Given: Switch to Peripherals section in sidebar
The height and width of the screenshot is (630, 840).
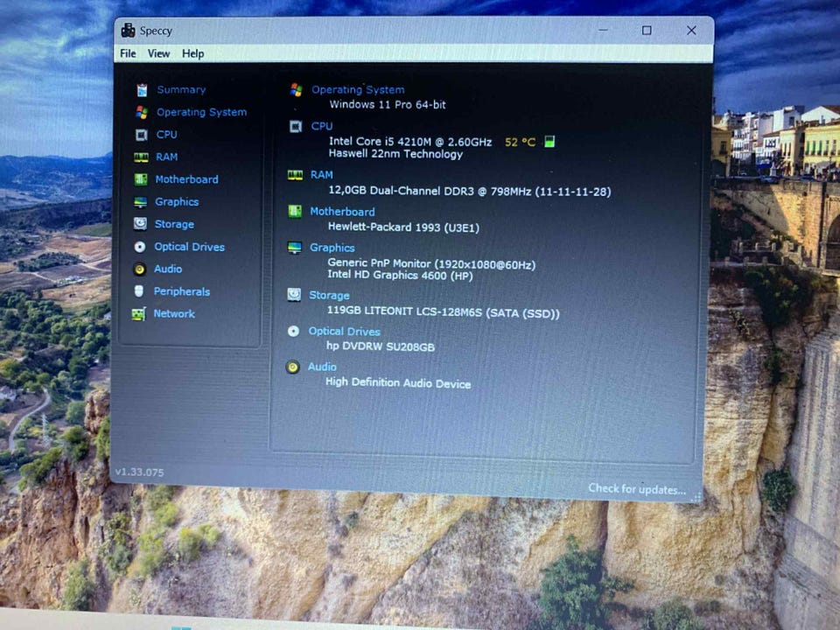Looking at the screenshot, I should 182,291.
